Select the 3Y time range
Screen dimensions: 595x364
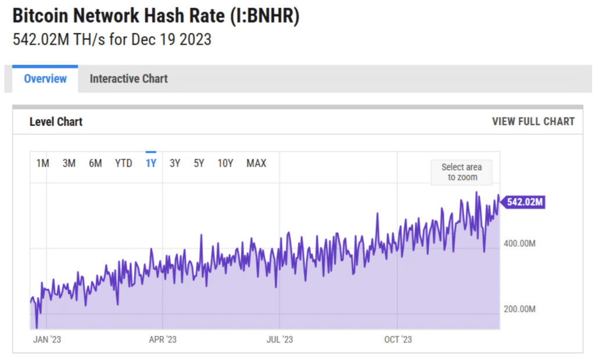[x=175, y=163]
